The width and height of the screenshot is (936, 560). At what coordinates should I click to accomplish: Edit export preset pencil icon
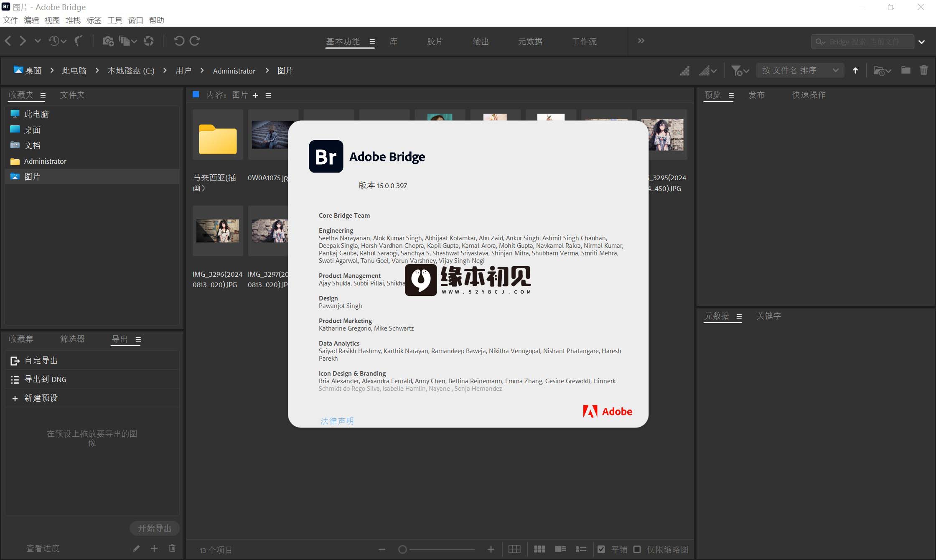136,548
